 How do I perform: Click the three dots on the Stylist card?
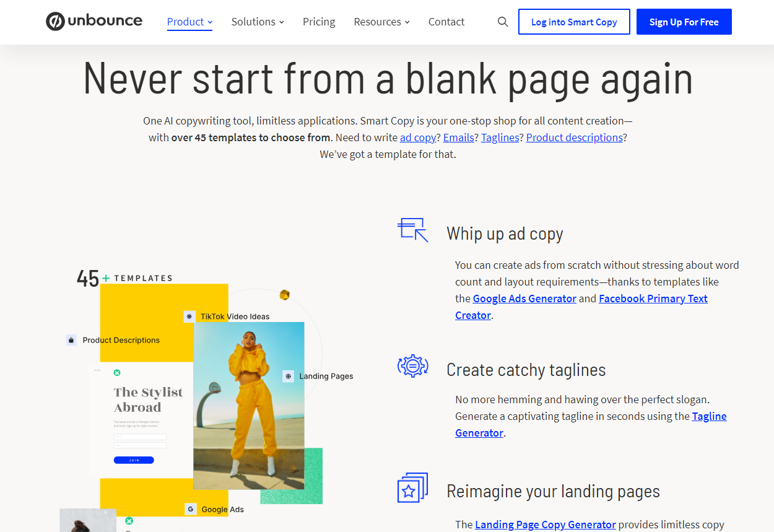pos(97,370)
